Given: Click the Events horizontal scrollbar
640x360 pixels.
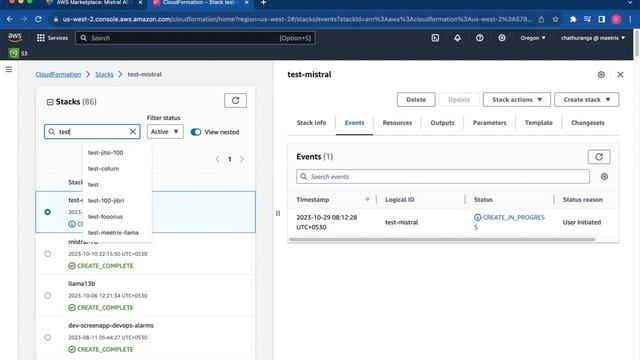Looking at the screenshot, I should pos(442,240).
